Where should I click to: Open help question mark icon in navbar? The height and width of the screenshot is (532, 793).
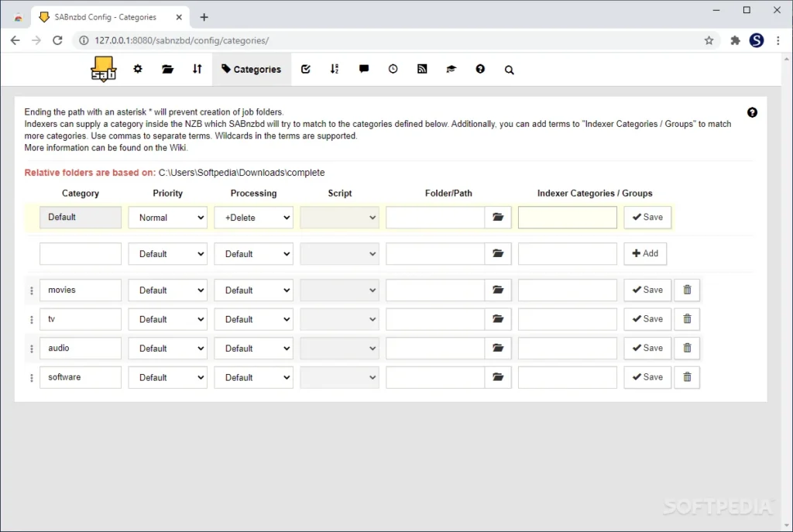tap(480, 69)
